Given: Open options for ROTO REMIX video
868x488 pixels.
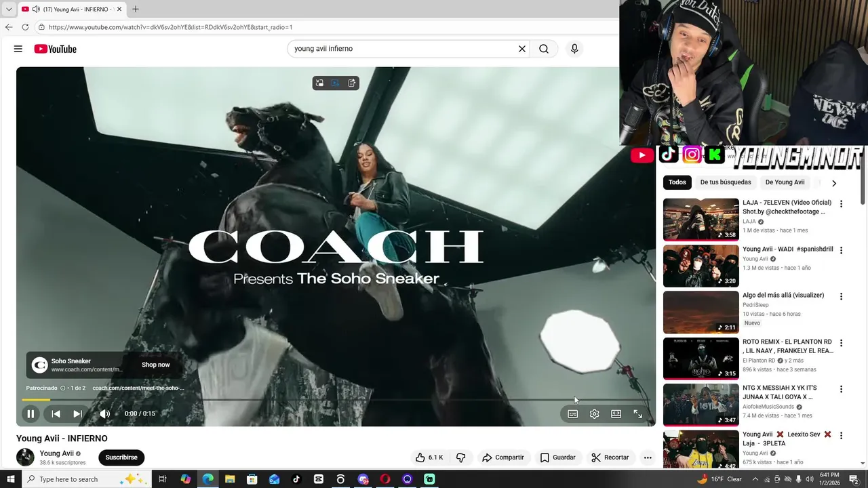Looking at the screenshot, I should [842, 343].
